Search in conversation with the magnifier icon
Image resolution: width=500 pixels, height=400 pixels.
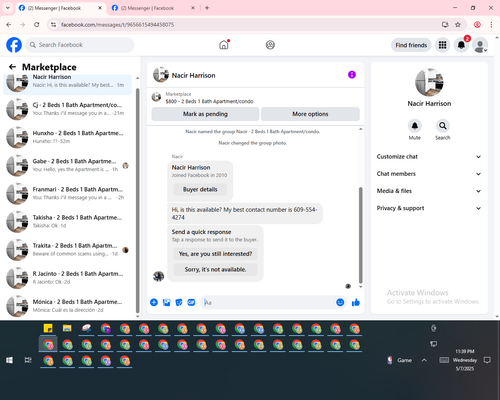click(442, 126)
